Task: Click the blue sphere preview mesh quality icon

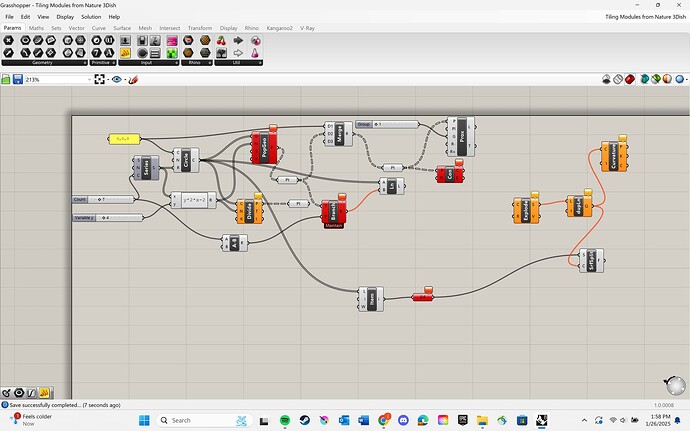Action: coord(679,79)
